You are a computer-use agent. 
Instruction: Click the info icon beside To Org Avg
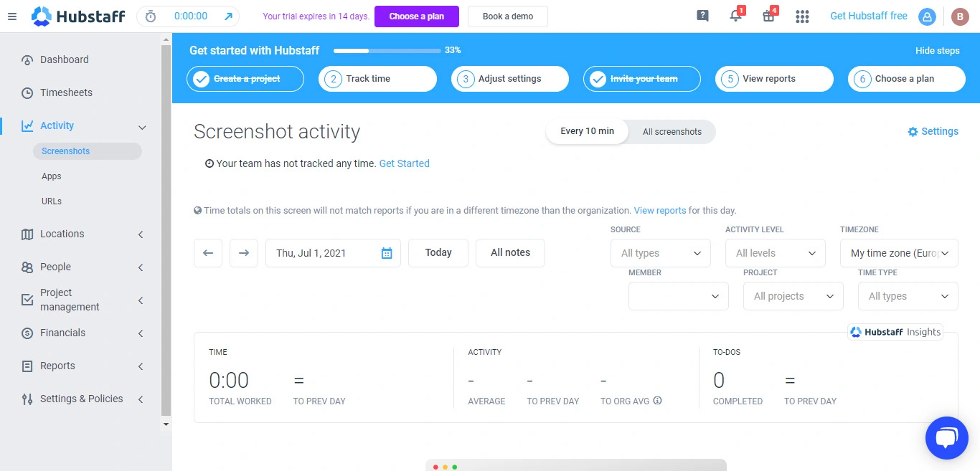(x=658, y=401)
